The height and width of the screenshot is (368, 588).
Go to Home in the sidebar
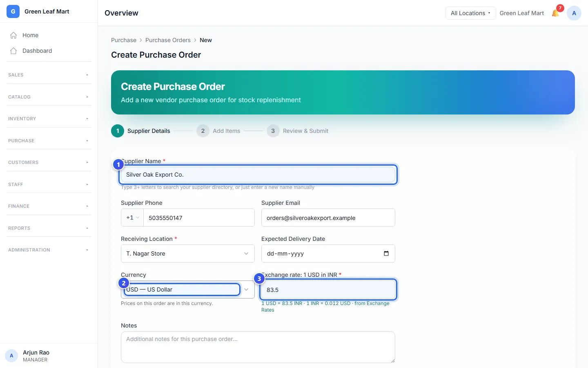(49, 35)
